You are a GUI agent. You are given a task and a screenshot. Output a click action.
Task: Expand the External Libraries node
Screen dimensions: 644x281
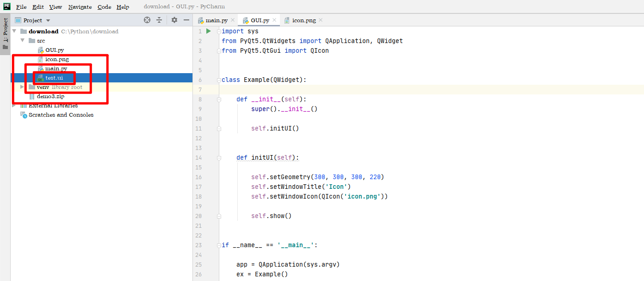coord(14,106)
